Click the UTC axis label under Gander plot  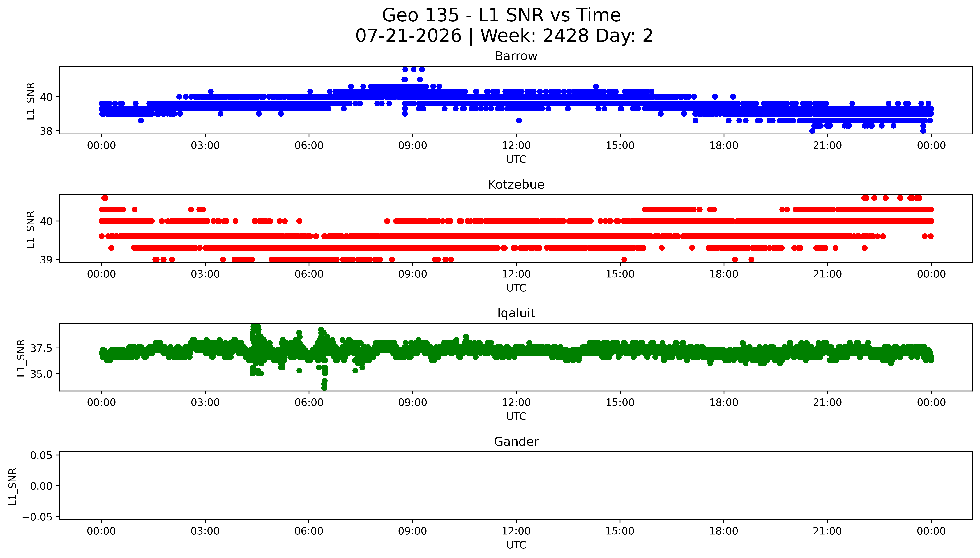tap(516, 545)
